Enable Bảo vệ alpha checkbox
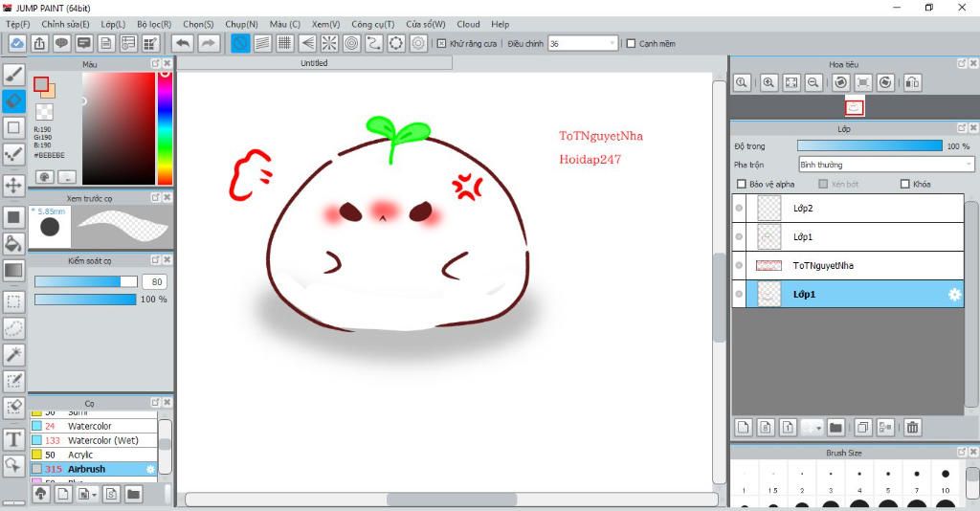The image size is (980, 511). (x=742, y=184)
